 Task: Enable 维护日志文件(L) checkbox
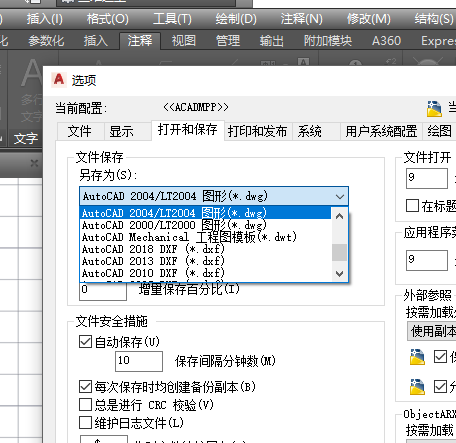pos(85,423)
